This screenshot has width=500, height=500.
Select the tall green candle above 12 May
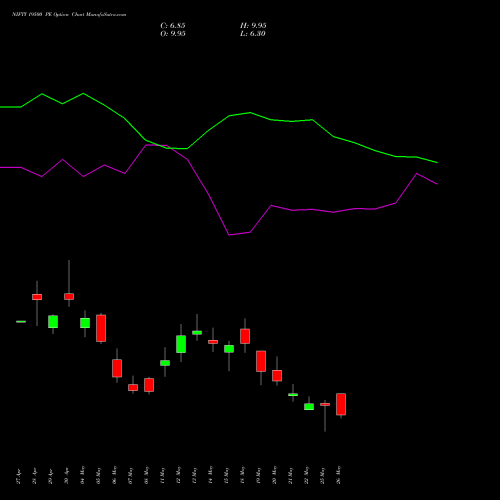click(181, 344)
